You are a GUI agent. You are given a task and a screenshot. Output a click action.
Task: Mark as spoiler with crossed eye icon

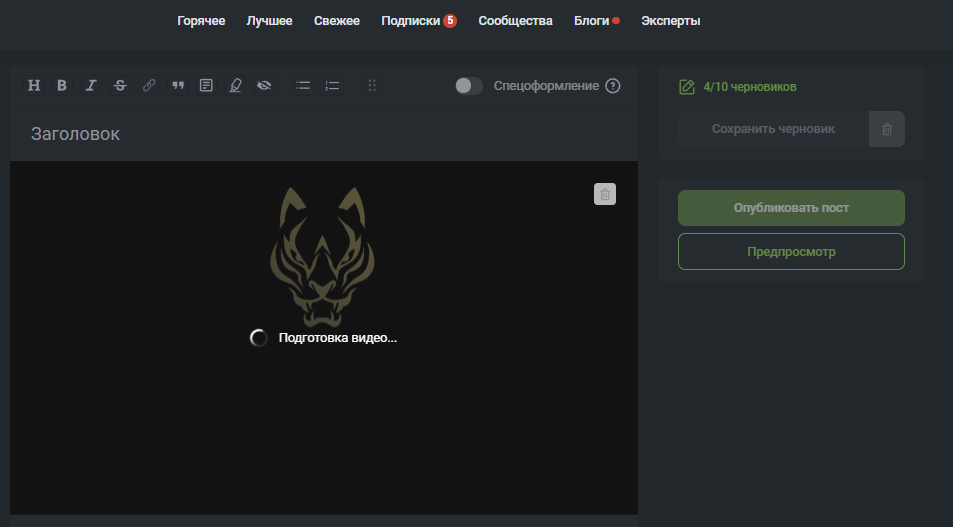click(x=264, y=86)
